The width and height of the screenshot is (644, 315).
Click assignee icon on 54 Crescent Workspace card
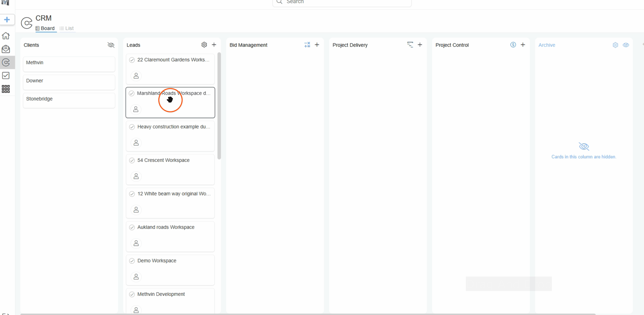click(x=136, y=176)
